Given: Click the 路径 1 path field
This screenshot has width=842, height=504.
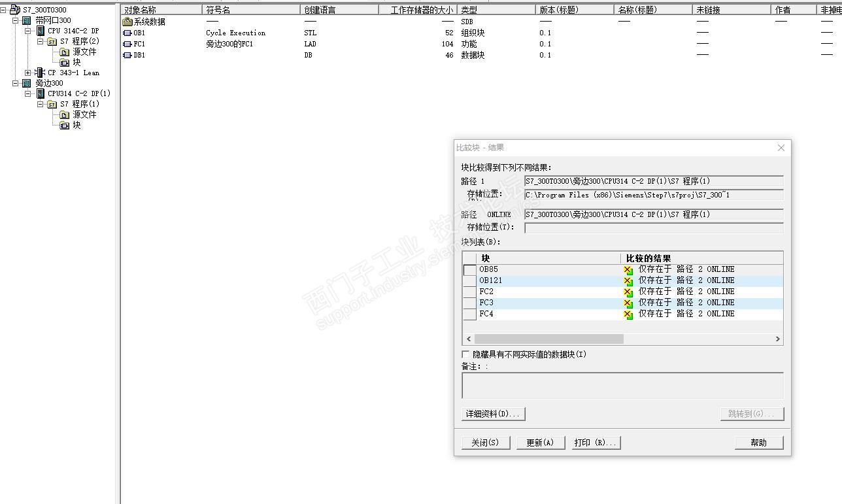Looking at the screenshot, I should (x=654, y=181).
